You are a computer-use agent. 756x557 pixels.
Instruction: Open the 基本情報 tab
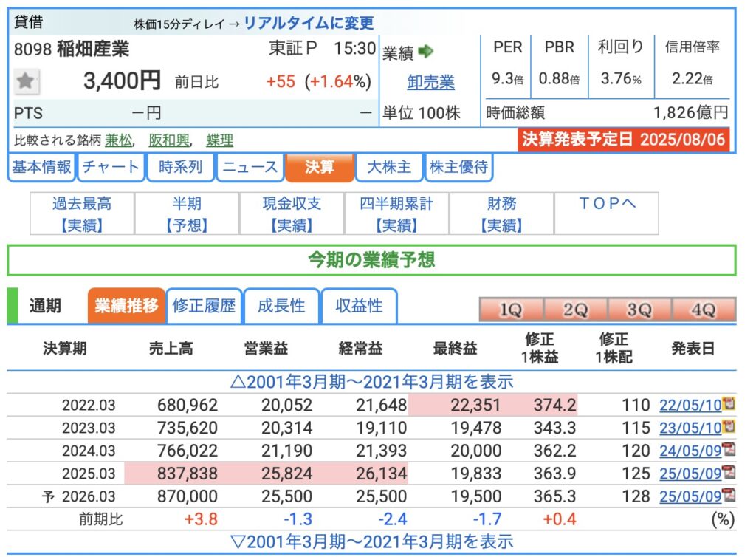click(41, 168)
